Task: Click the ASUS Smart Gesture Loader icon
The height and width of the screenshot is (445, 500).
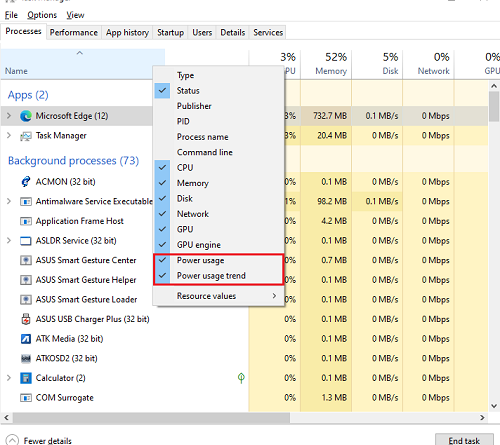Action: click(26, 300)
